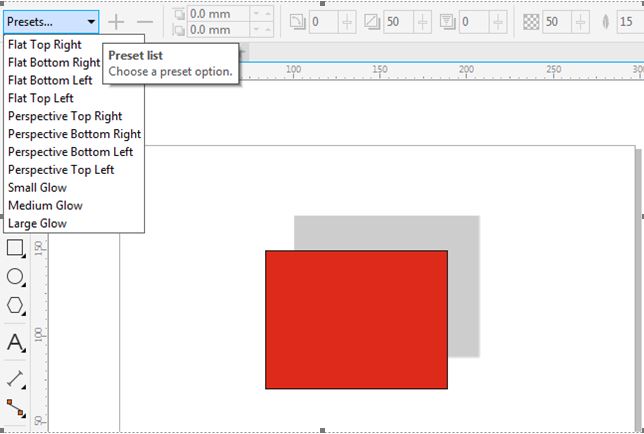The height and width of the screenshot is (434, 644).
Task: Click the shadow opacity checkerboard icon
Action: (531, 22)
